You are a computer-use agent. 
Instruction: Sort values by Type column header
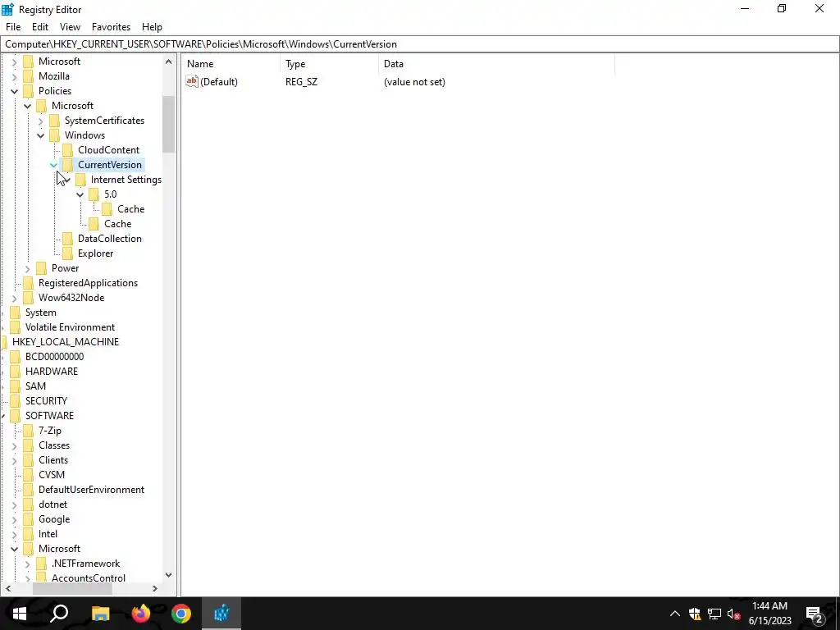pos(329,64)
